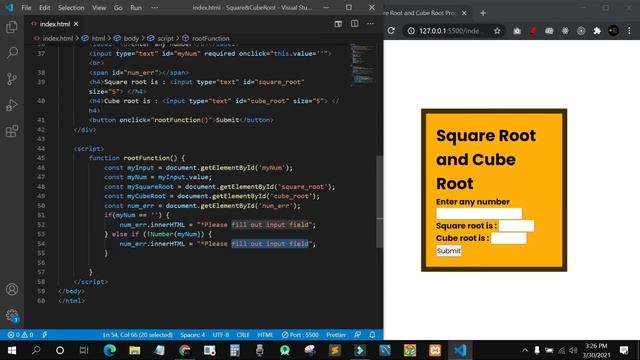Open editor More Actions ellipsis
The width and height of the screenshot is (640, 360).
pyautogui.click(x=370, y=24)
